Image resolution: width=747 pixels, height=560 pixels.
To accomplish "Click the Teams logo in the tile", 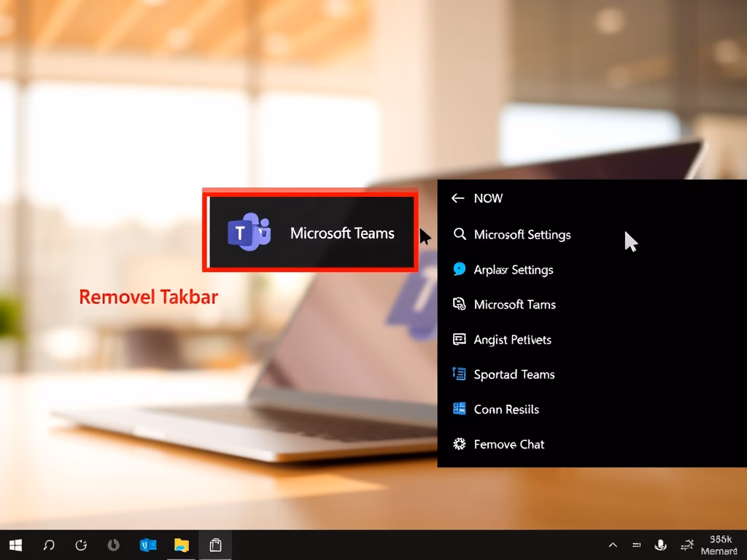I will 249,233.
